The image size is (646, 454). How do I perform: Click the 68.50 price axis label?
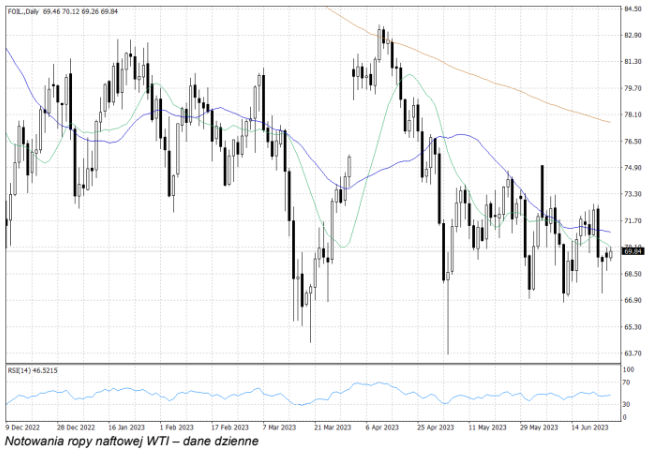633,274
